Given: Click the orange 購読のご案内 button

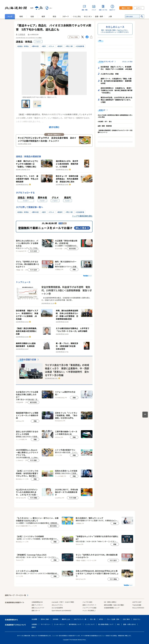Looking at the screenshot, I should (126, 8).
